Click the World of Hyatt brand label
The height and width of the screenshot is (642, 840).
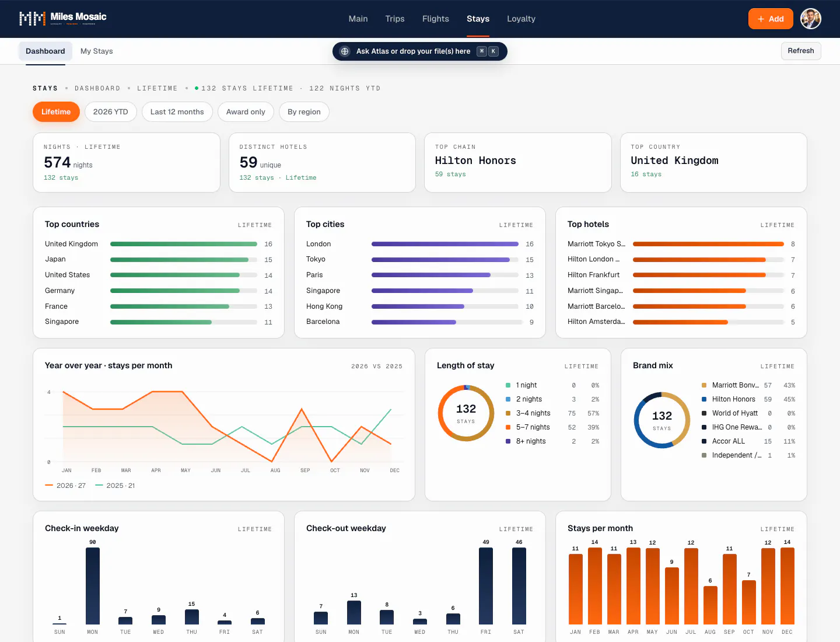(735, 413)
